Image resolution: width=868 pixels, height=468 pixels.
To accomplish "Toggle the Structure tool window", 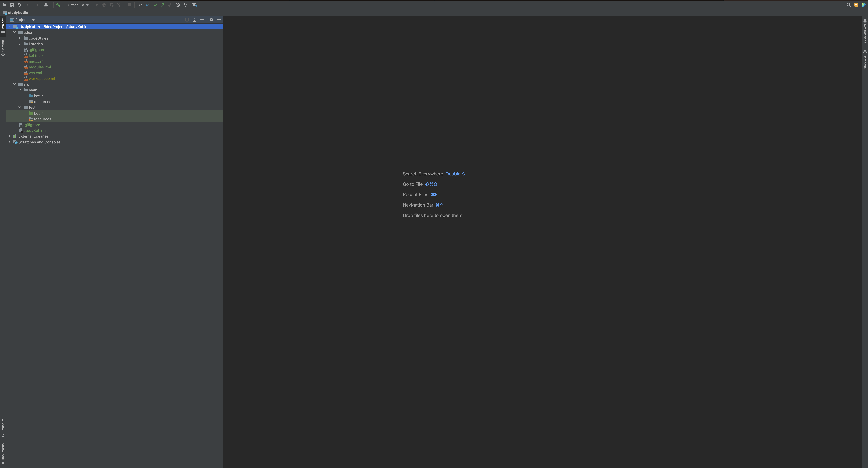I will coord(3,427).
